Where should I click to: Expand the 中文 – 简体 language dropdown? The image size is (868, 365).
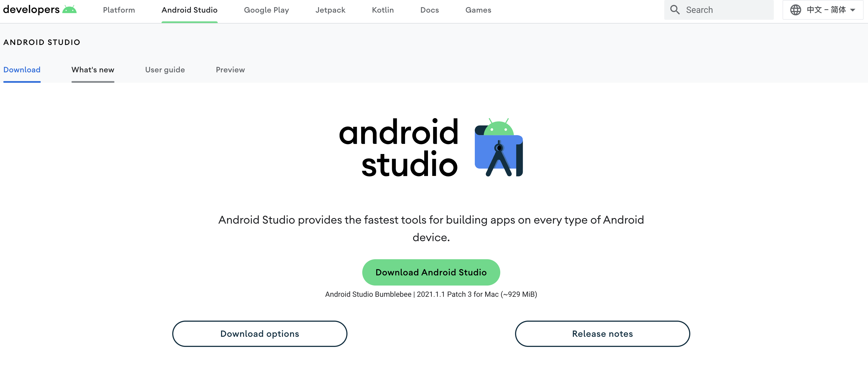click(826, 10)
